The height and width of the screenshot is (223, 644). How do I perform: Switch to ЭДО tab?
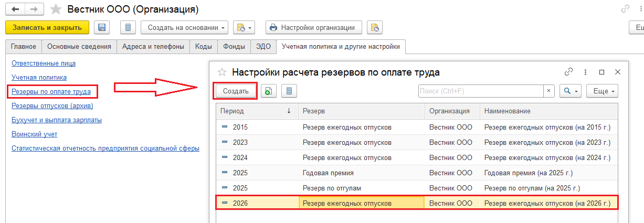[263, 47]
